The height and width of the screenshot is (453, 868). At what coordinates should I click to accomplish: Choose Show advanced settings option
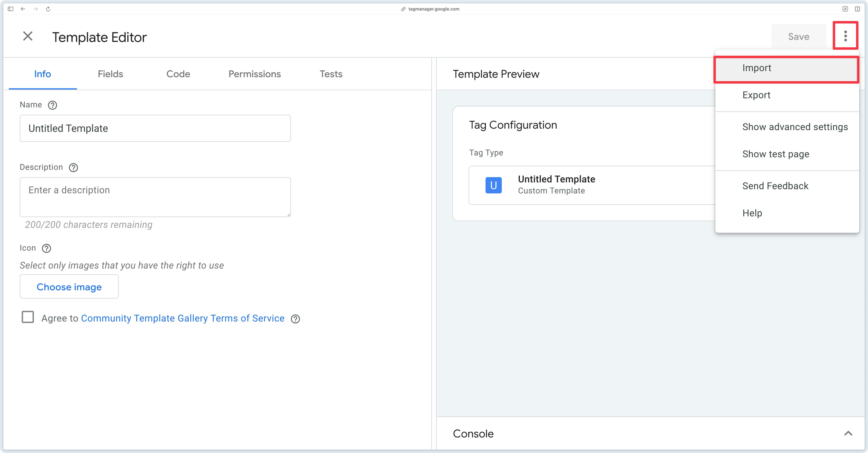coord(795,127)
